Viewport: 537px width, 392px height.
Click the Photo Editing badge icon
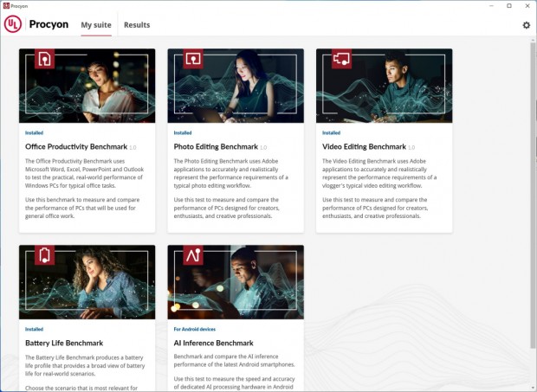192,59
